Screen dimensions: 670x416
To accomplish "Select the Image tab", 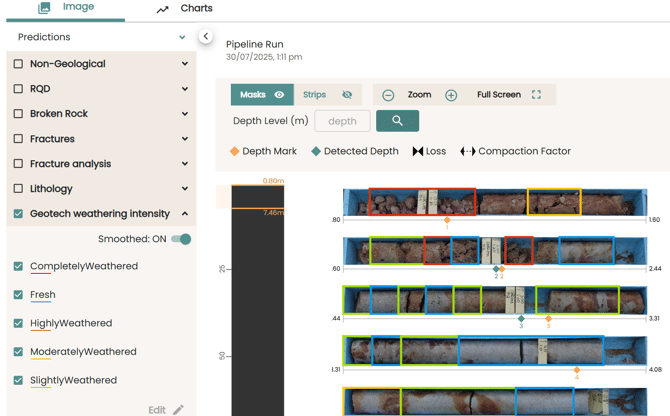I will point(66,8).
